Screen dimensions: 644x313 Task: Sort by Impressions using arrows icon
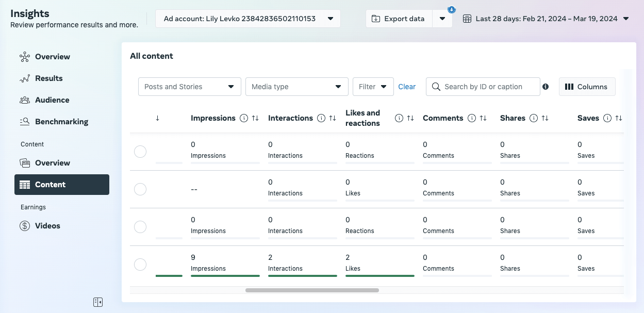[x=255, y=118]
